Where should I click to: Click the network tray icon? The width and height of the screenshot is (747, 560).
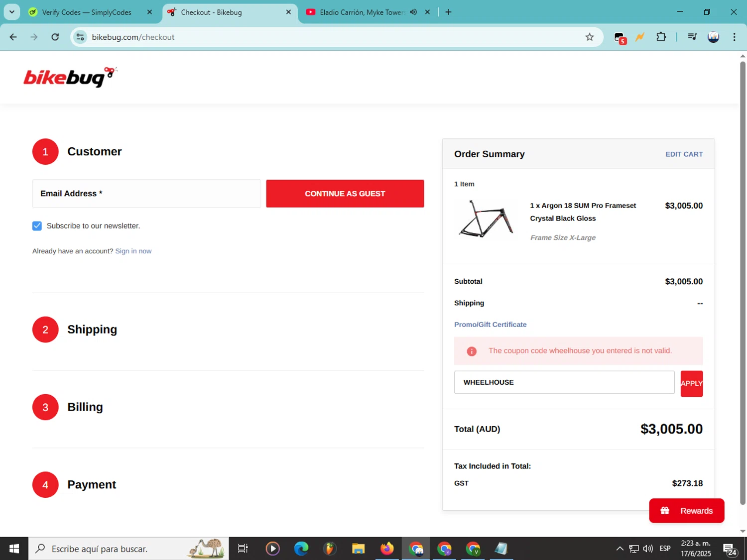click(633, 549)
